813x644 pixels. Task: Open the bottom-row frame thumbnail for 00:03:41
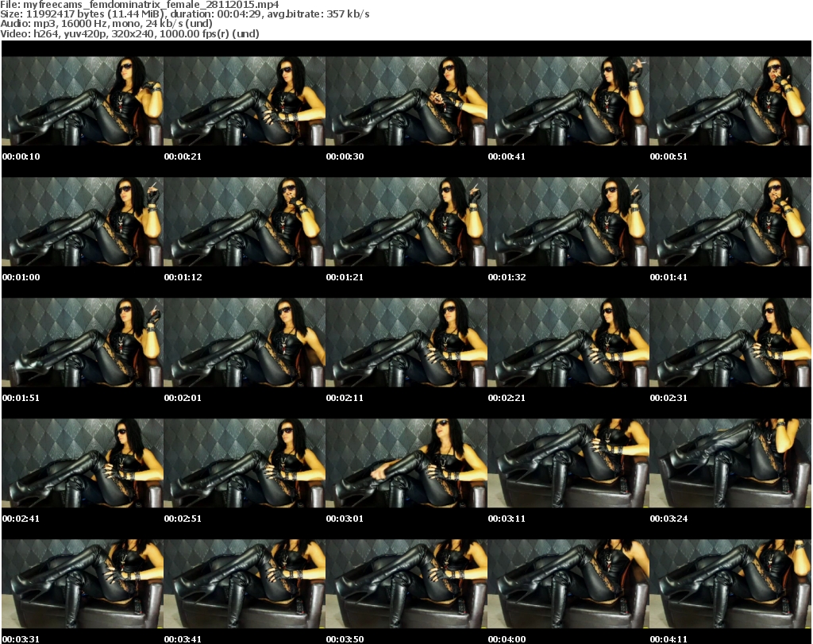pos(245,584)
